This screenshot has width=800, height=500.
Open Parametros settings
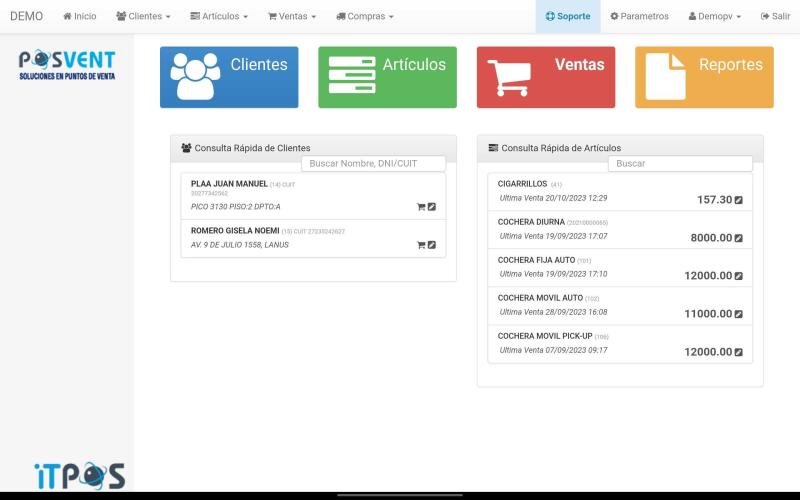pos(639,16)
